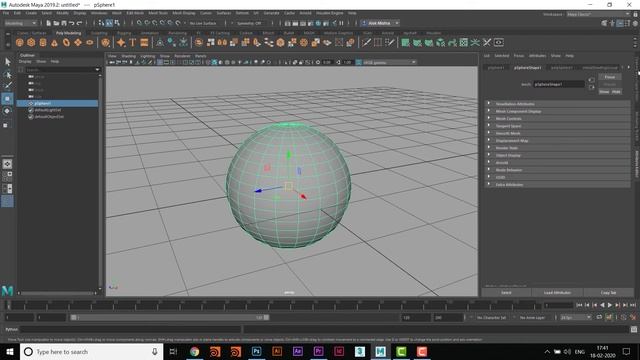The image size is (640, 360).
Task: Activate the Scale tool in the toolbox
Action: (7, 125)
